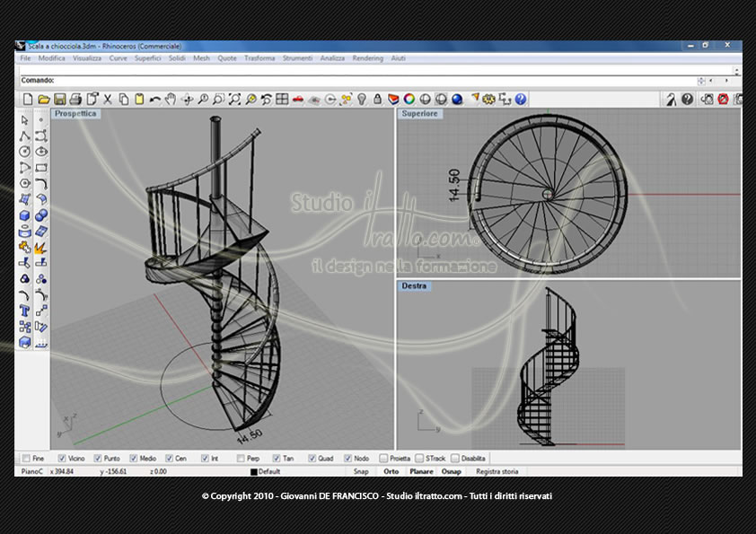Toggle the Perp osnap checkbox

click(x=241, y=459)
